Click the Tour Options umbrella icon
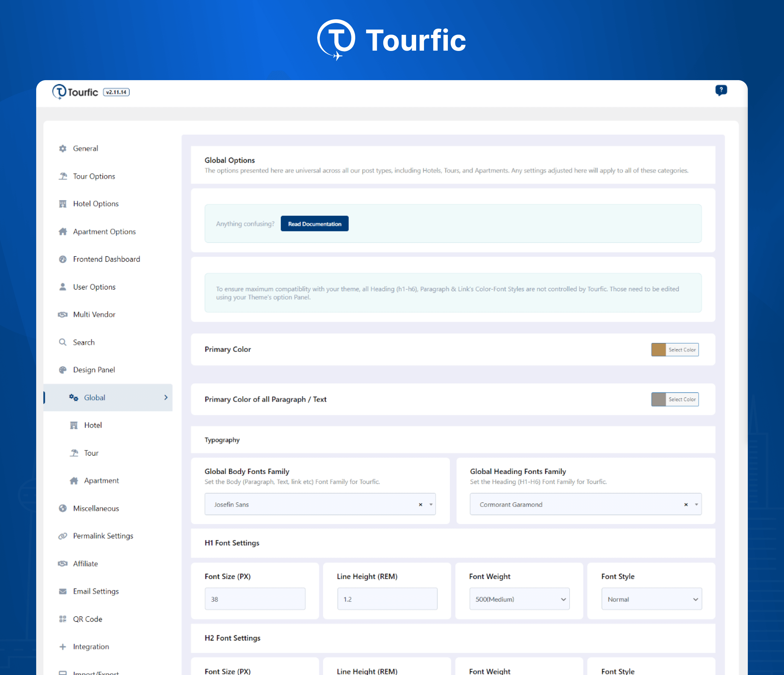 [x=63, y=176]
